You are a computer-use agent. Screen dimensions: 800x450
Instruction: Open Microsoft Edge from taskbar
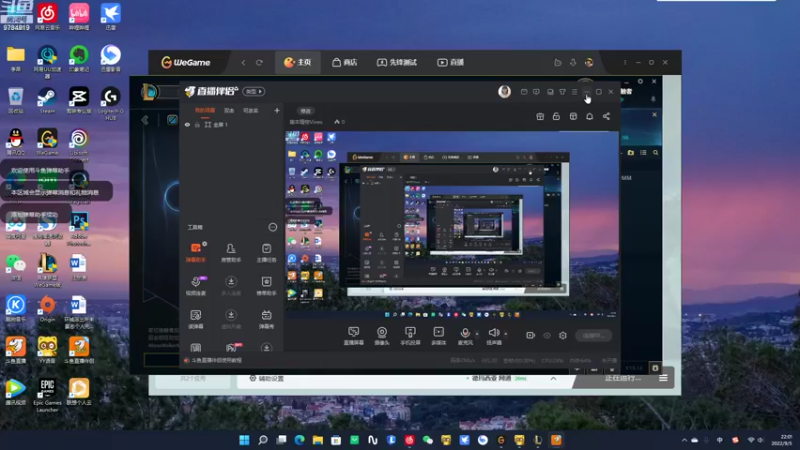(299, 440)
